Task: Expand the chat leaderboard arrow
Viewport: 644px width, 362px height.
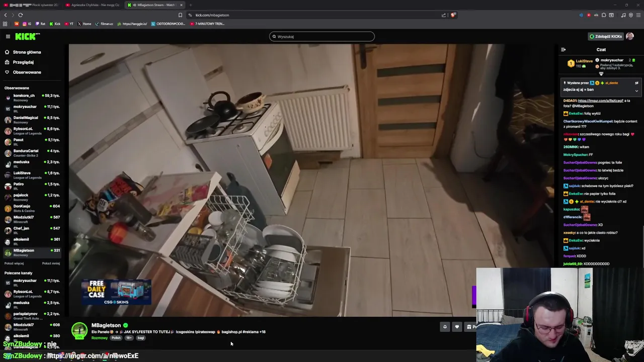Action: pos(601,74)
